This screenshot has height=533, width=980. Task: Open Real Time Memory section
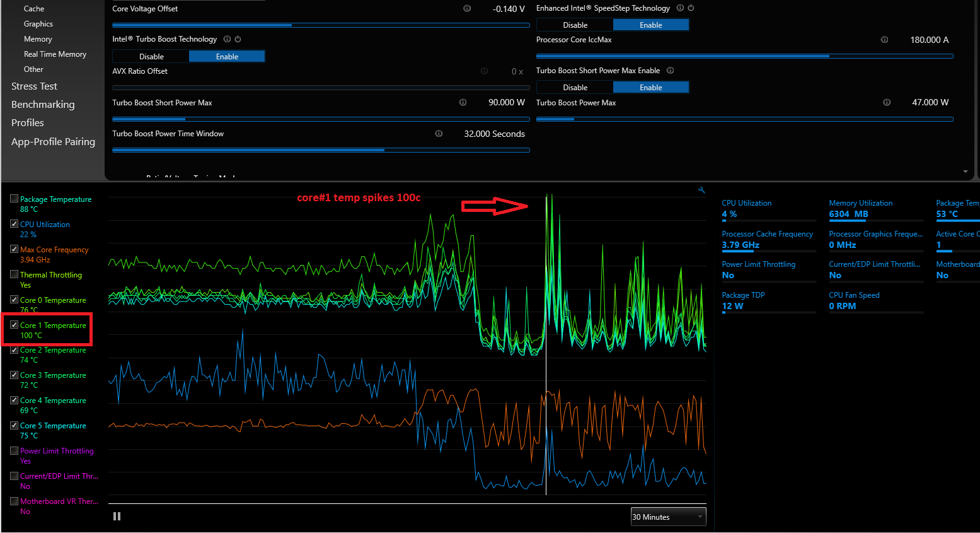(55, 54)
